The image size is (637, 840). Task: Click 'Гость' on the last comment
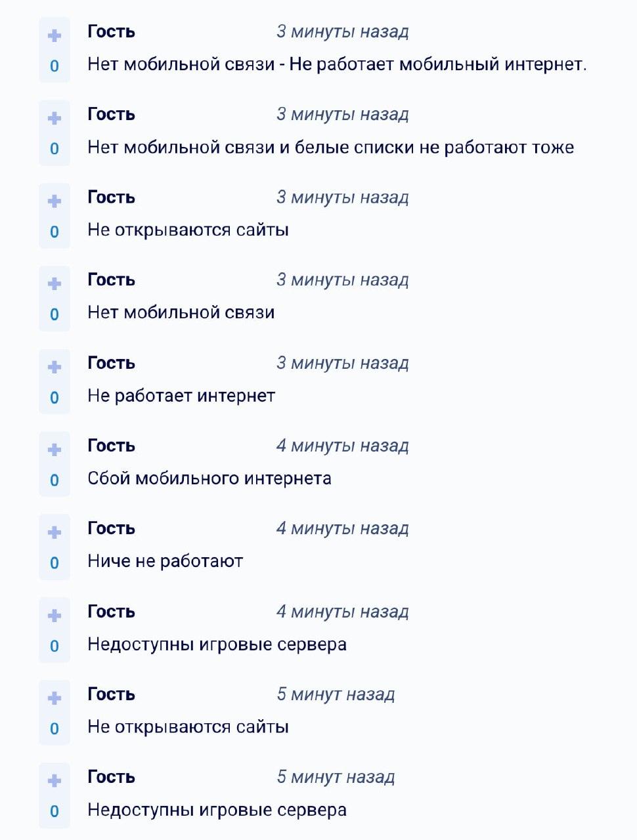coord(110,777)
